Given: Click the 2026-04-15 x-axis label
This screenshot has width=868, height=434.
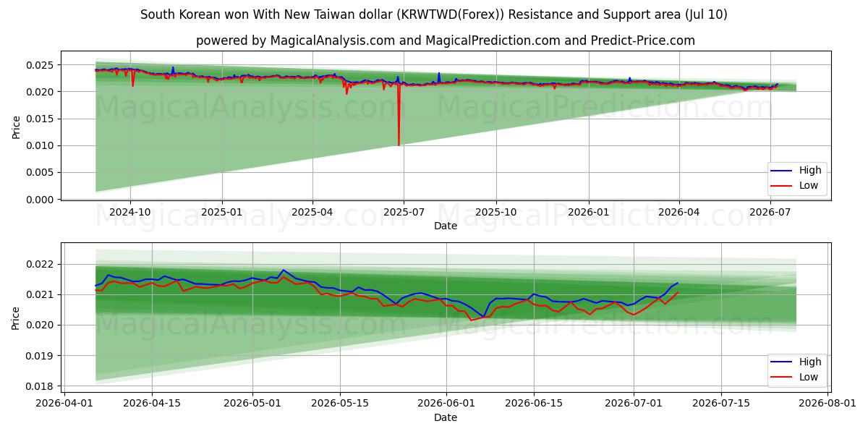Looking at the screenshot, I should pos(152,403).
